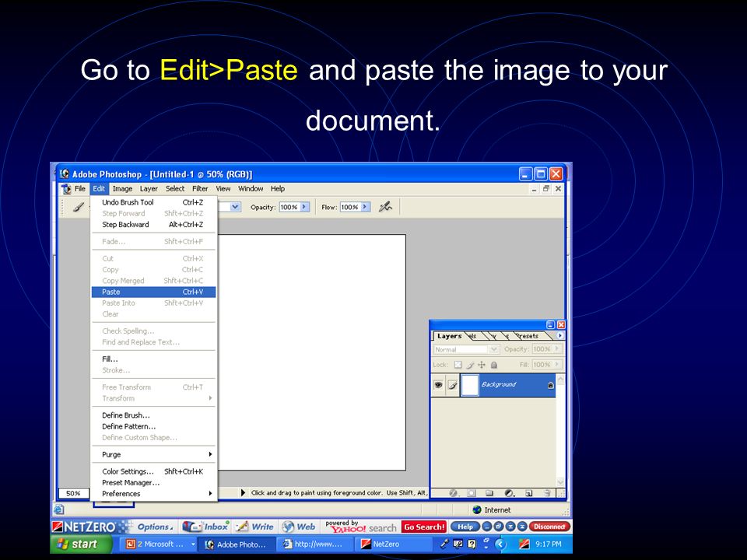This screenshot has height=560, width=747.
Task: Toggle Lock all padlock checkbox
Action: [x=494, y=365]
